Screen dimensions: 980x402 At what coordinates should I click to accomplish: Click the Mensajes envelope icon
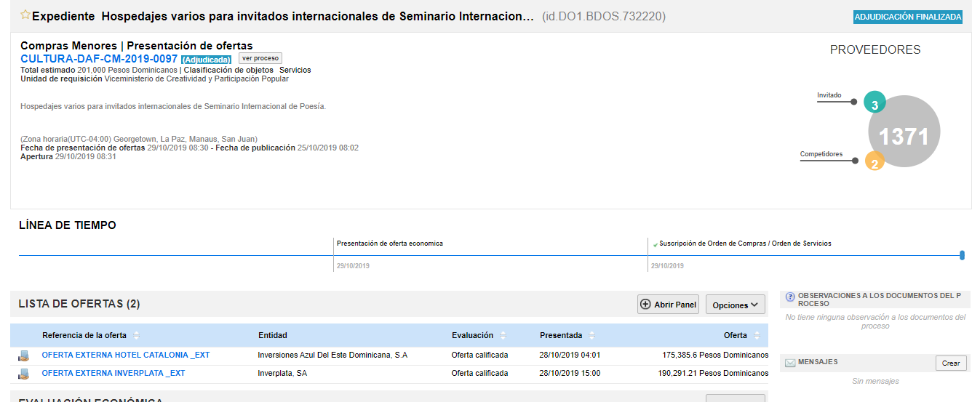tap(790, 363)
